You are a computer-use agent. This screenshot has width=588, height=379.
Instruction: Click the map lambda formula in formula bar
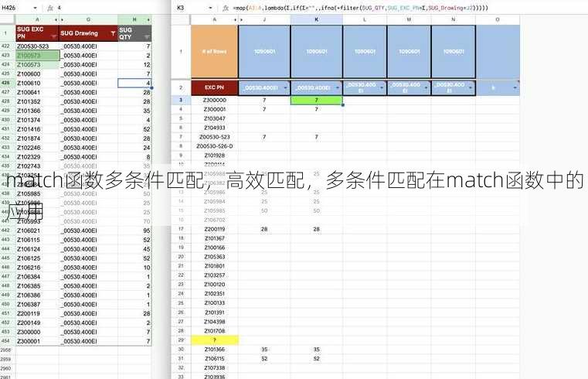pyautogui.click(x=360, y=8)
